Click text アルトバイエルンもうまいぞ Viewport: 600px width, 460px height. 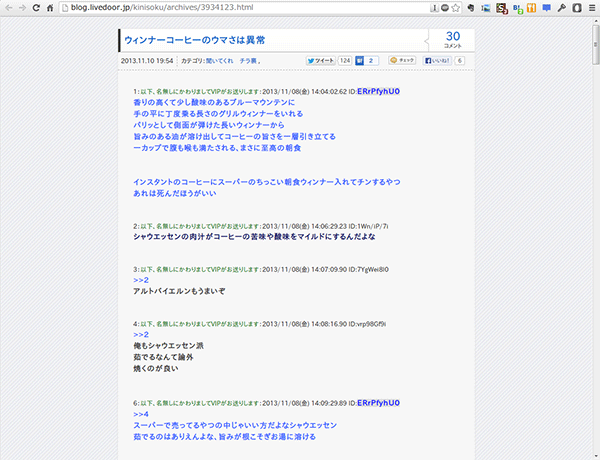(x=179, y=291)
